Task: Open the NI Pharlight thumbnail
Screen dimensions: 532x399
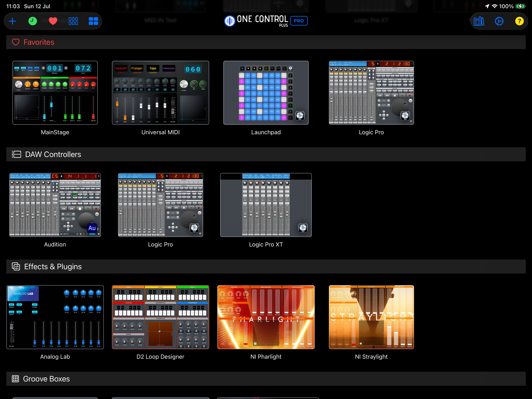Action: (x=266, y=317)
